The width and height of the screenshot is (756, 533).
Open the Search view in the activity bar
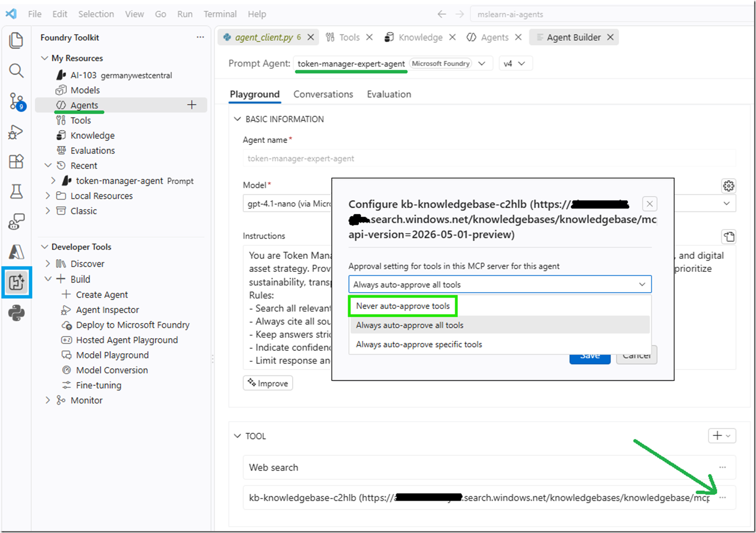pyautogui.click(x=16, y=71)
